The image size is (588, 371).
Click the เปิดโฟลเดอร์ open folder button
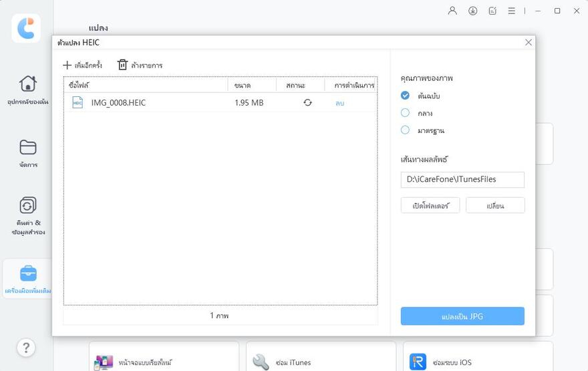point(430,205)
